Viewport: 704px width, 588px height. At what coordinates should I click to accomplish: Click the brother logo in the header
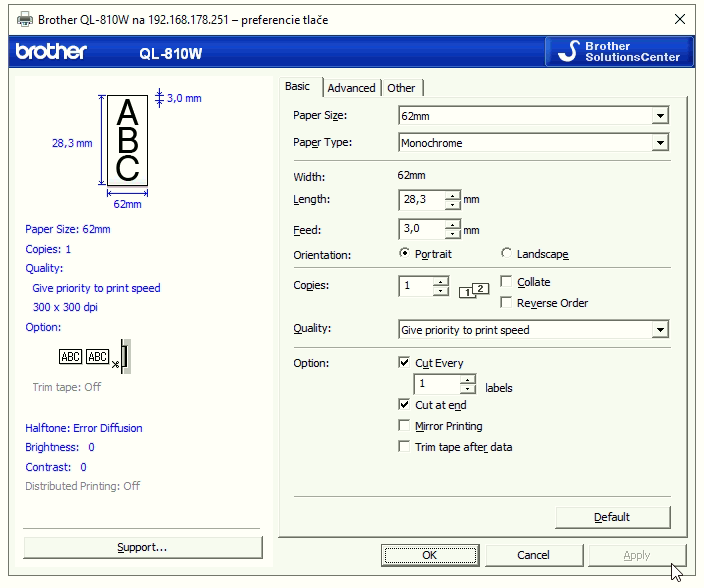(51, 52)
